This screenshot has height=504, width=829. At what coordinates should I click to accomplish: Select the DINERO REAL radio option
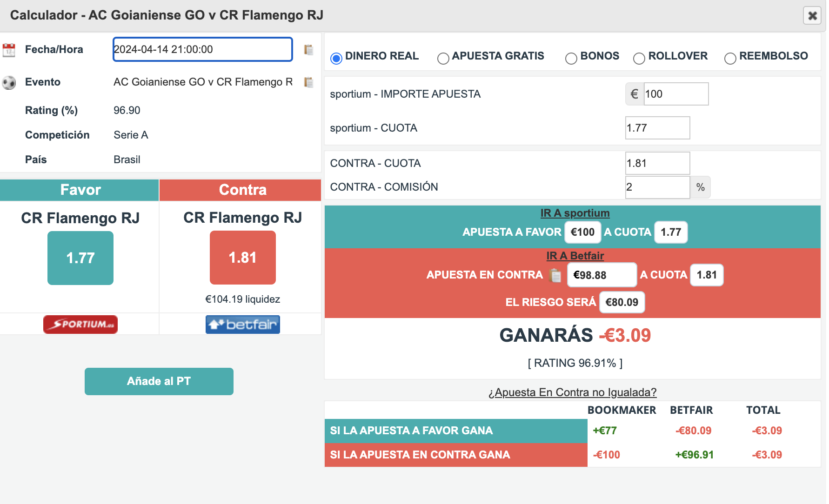pos(336,58)
